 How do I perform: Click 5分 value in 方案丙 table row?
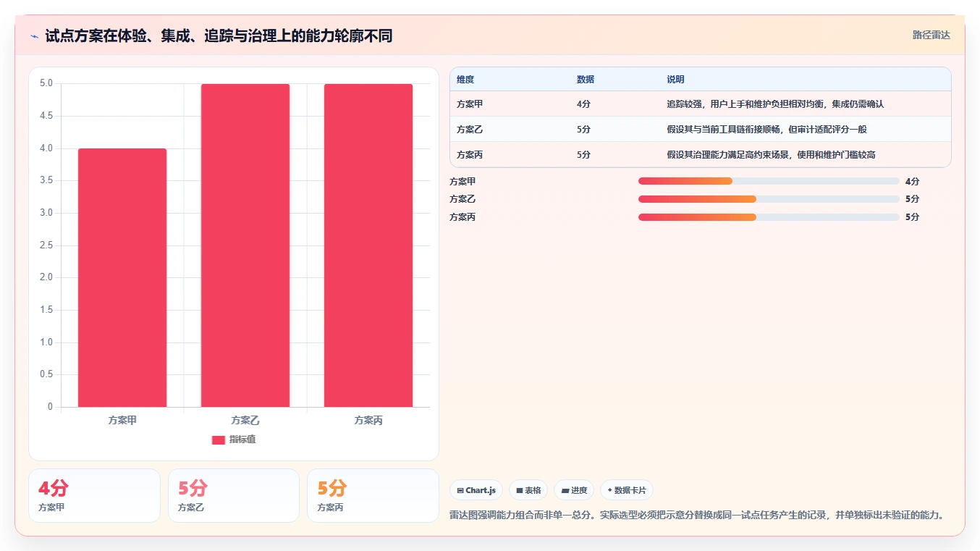click(583, 155)
